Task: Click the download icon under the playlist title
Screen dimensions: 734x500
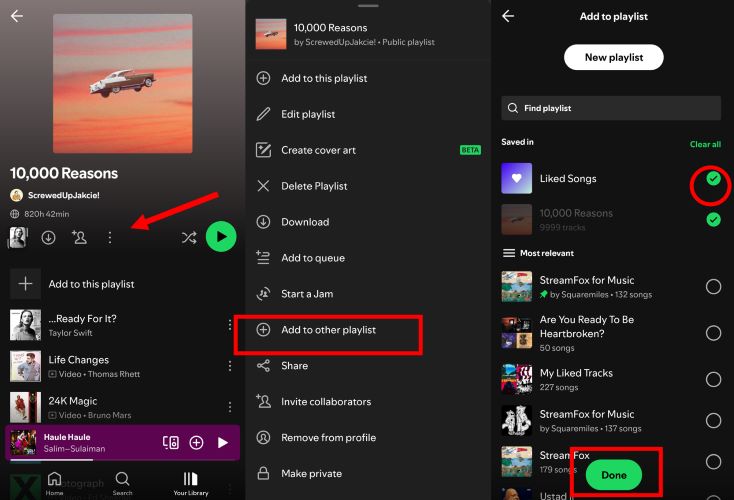Action: (48, 238)
